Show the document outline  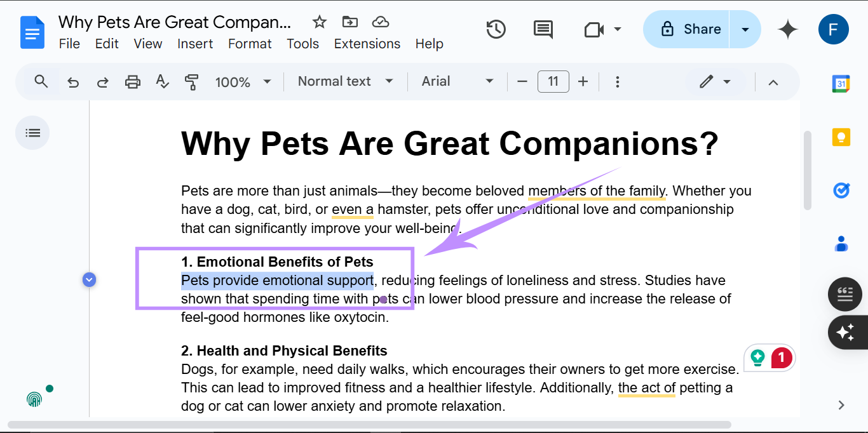coord(32,133)
